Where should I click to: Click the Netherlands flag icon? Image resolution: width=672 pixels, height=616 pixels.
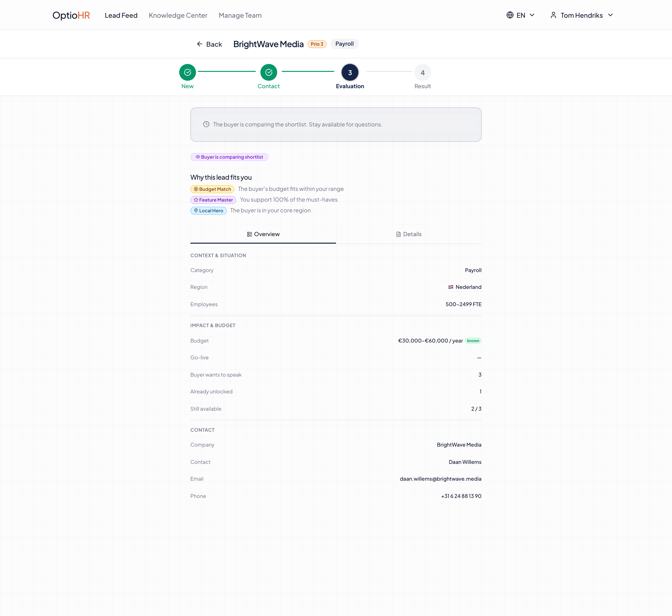451,287
